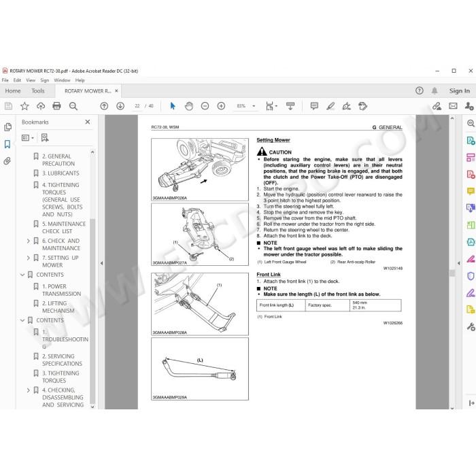This screenshot has height=476, width=476.
Task: Open search magnifier in right pane
Action: click(471, 123)
